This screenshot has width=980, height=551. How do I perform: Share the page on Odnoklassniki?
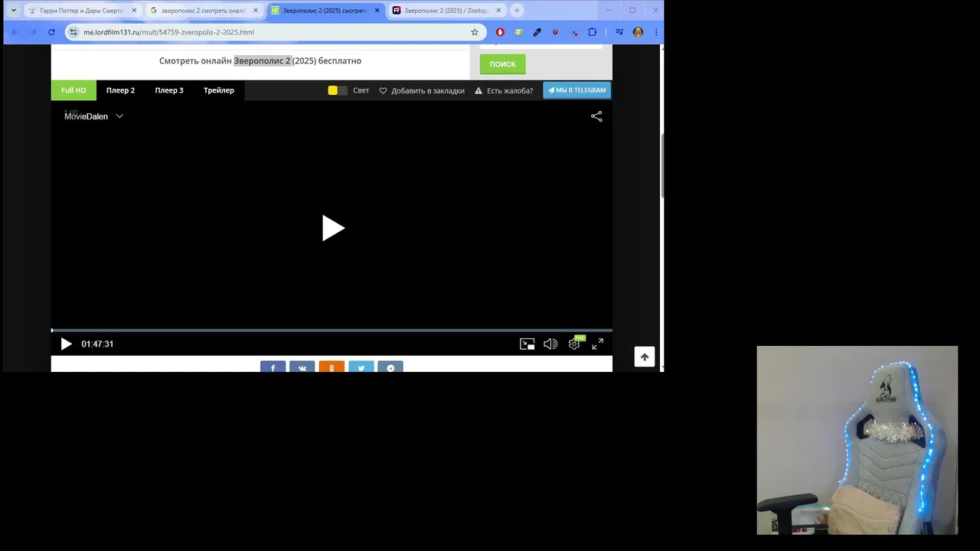pos(332,367)
